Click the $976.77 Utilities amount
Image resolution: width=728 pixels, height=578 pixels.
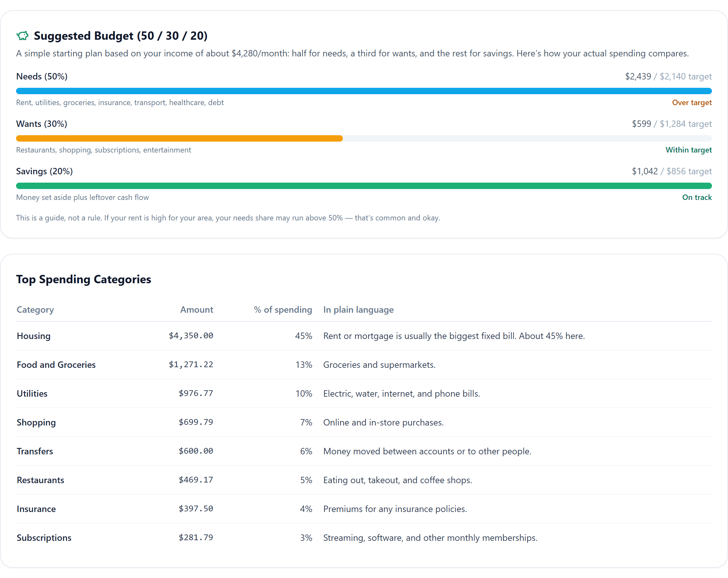[196, 394]
